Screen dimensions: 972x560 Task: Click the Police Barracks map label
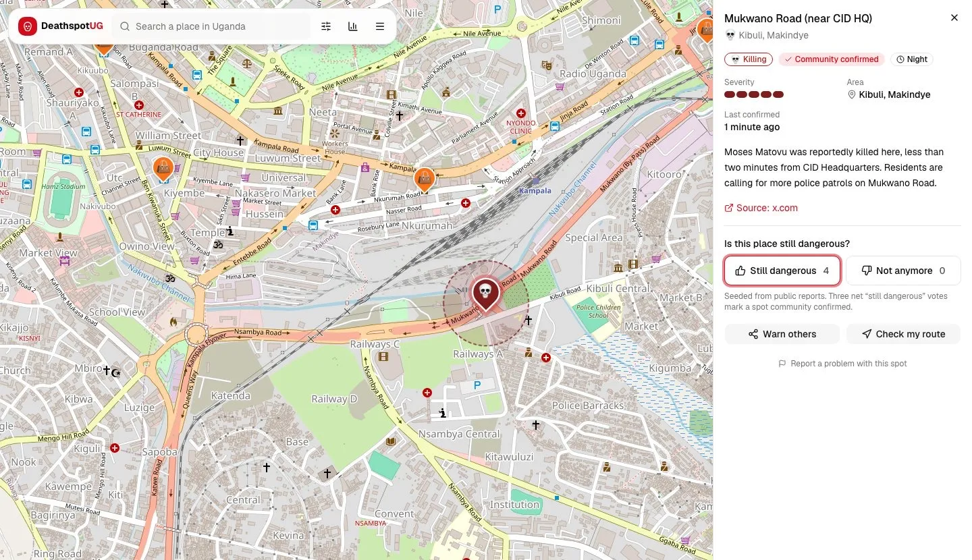(x=588, y=405)
